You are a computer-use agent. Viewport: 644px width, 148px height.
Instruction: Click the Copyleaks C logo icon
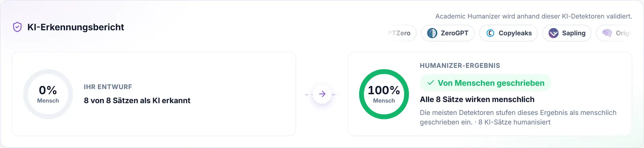click(x=490, y=33)
